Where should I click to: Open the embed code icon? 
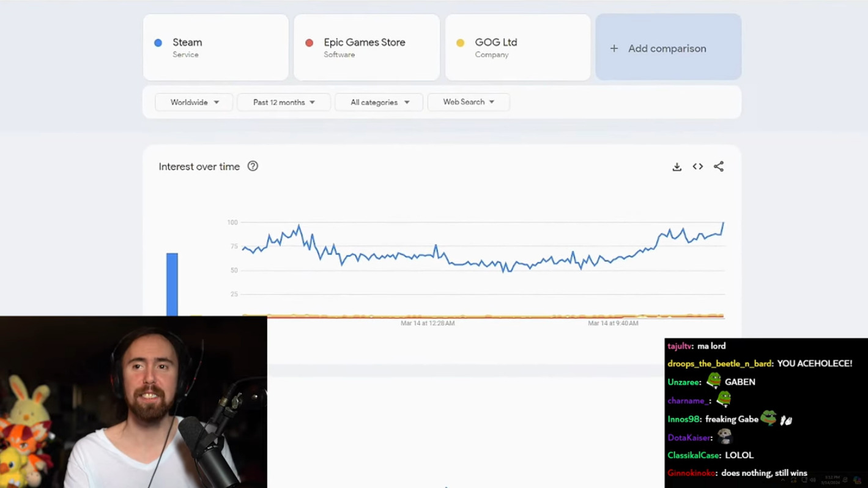tap(697, 167)
